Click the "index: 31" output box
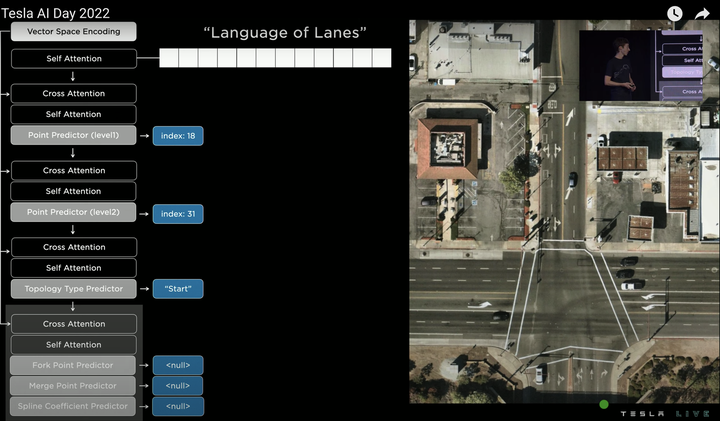 point(178,214)
